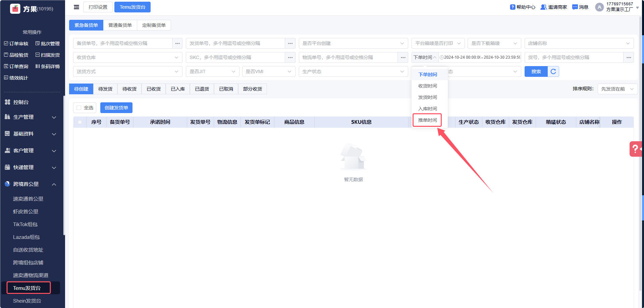The image size is (644, 308).
Task: Click the hamburger menu collapse icon
Action: (76, 7)
